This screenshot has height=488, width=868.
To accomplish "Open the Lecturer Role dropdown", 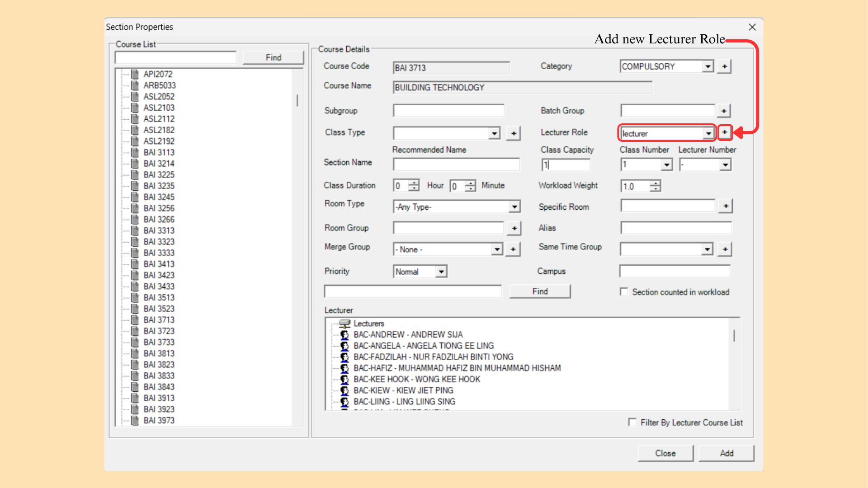I will point(708,134).
